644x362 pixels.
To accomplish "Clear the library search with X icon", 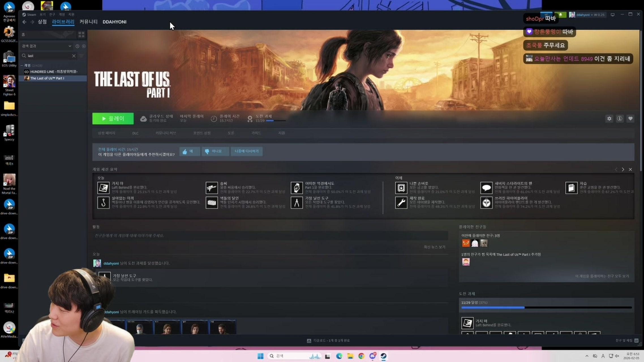I will point(74,56).
